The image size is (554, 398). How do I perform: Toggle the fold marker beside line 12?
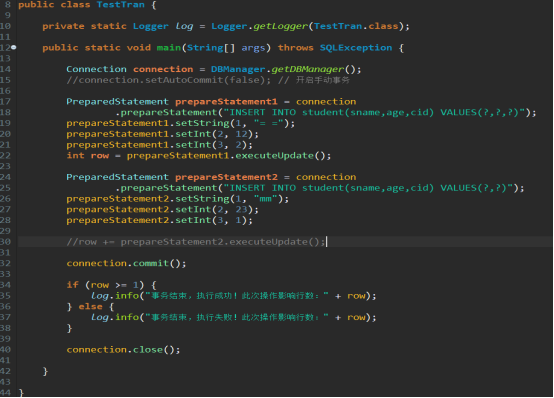coord(13,47)
